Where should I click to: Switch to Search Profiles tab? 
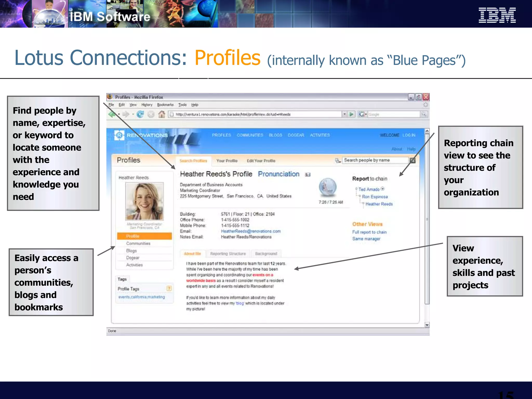(x=193, y=161)
